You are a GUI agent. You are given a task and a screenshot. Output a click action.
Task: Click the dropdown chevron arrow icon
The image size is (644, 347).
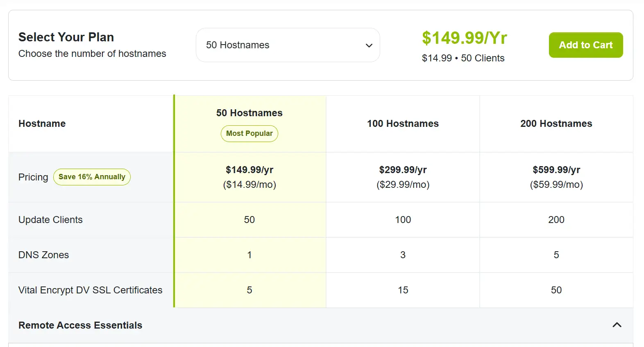[369, 45]
